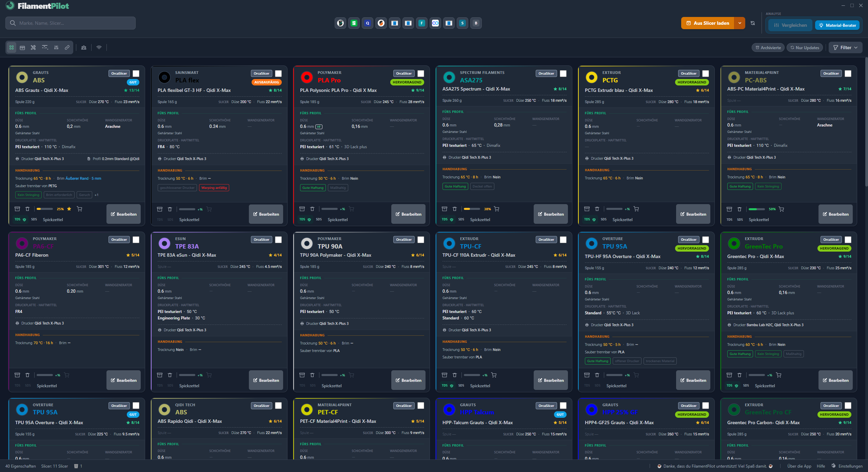Click the favorite star on ABS Grauts card
The height and width of the screenshot is (472, 868).
click(x=69, y=209)
